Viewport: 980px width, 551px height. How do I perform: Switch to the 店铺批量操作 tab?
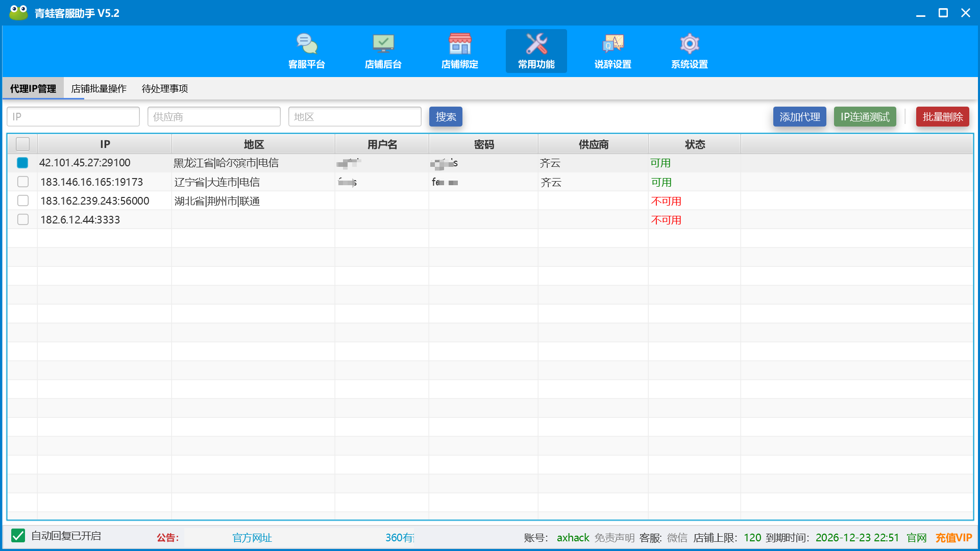[x=99, y=89]
